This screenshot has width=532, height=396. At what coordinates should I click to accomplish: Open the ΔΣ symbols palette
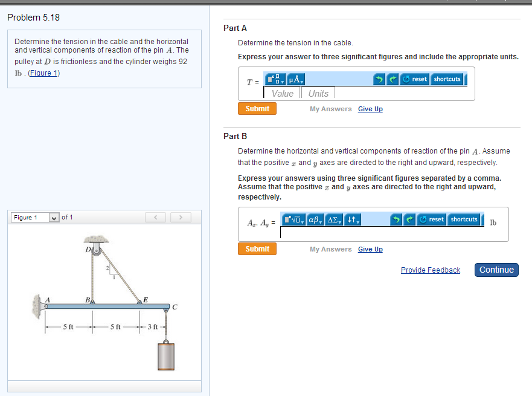331,219
